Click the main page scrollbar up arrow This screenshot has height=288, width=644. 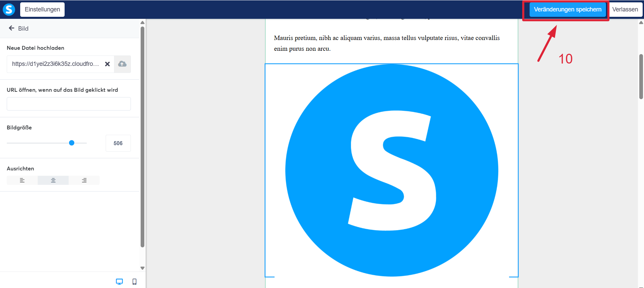[x=641, y=23]
